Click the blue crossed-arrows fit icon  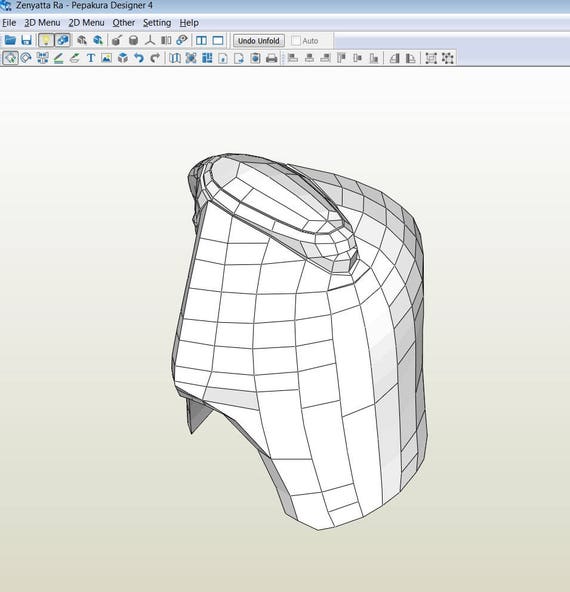[191, 58]
